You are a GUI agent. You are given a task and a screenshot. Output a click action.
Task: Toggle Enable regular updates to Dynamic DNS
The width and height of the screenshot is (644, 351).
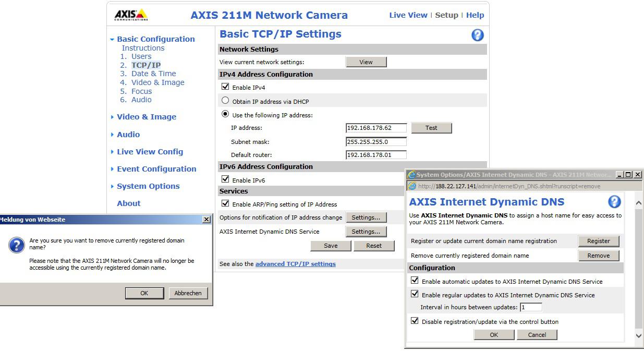[415, 294]
